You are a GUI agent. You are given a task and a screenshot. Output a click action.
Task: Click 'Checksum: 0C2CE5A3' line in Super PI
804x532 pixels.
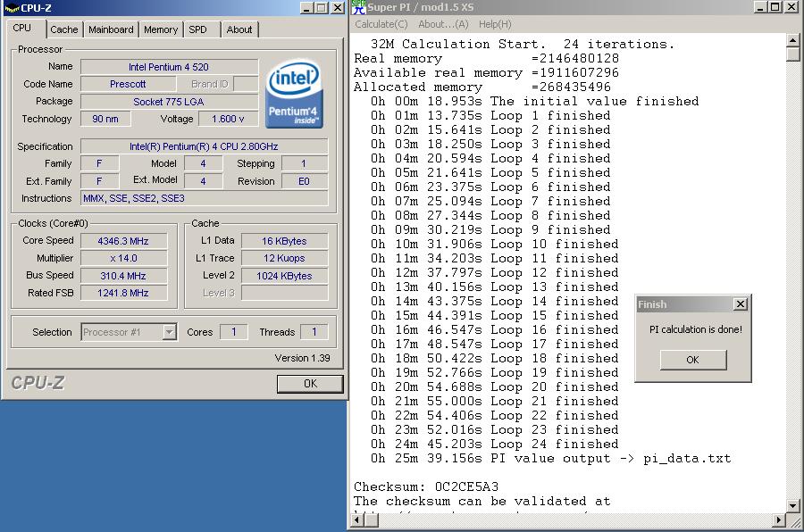point(426,486)
